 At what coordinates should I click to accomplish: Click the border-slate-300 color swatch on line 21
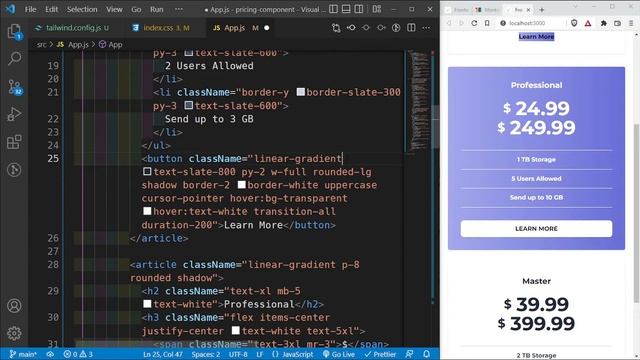pyautogui.click(x=301, y=92)
